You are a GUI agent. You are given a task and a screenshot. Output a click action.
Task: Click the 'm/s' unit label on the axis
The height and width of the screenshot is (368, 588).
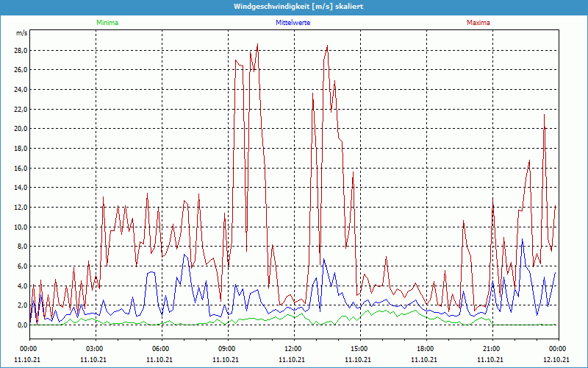coord(22,33)
